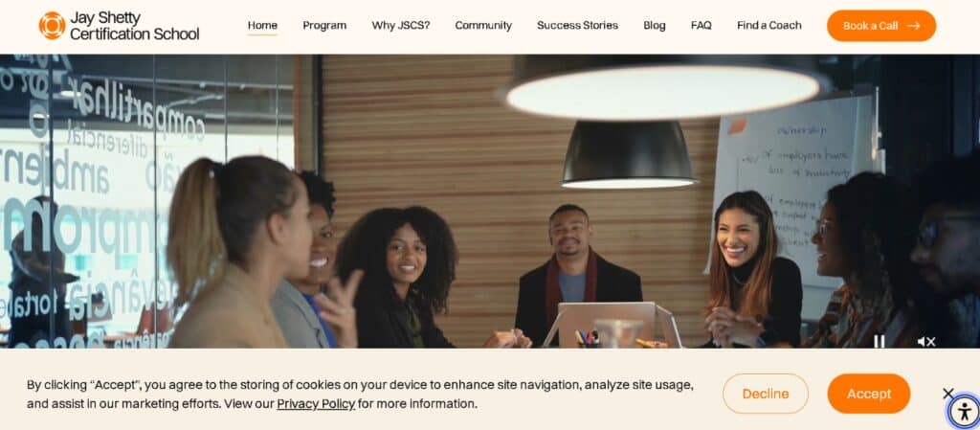Go to the Blog page
The height and width of the screenshot is (430, 980).
click(655, 26)
